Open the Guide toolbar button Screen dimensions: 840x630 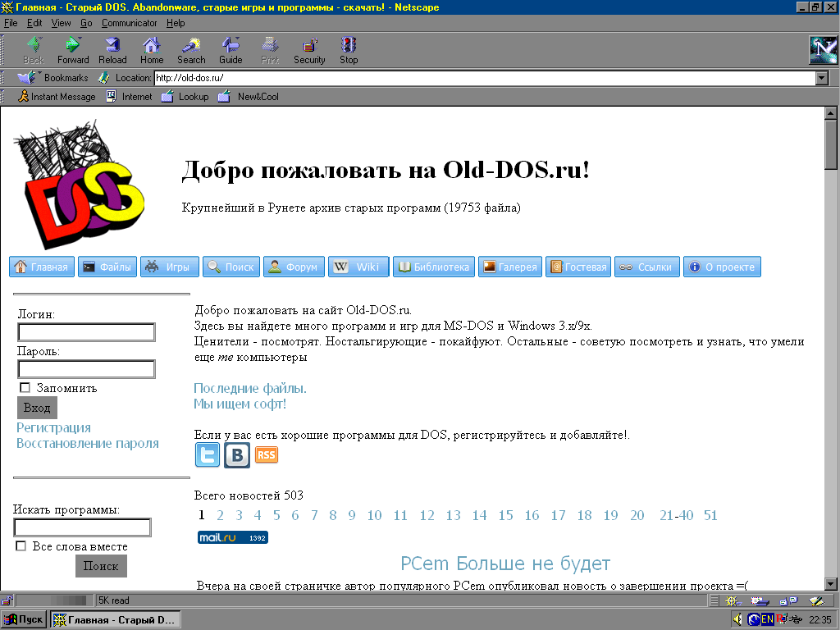click(x=231, y=50)
